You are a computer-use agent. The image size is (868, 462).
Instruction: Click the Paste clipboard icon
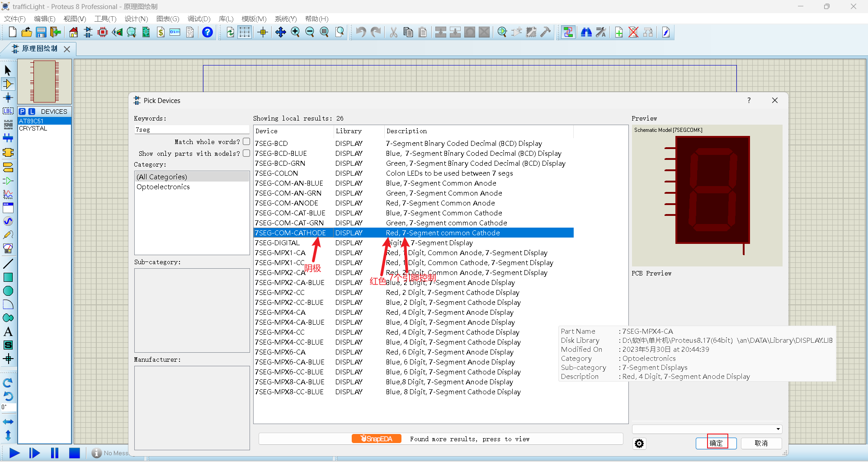coord(423,32)
